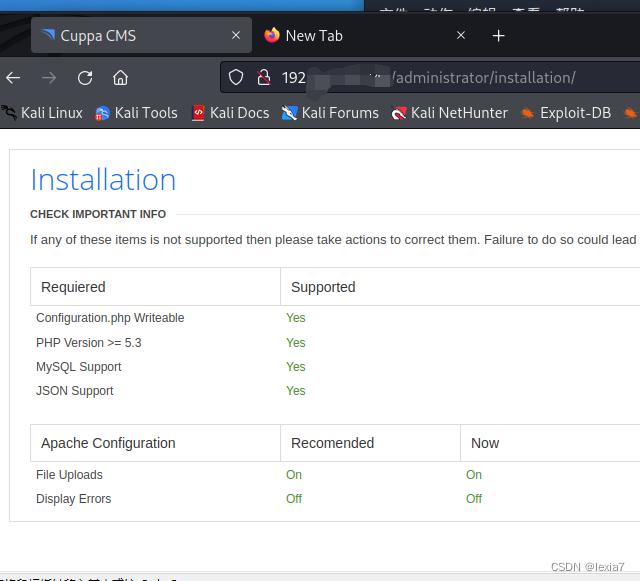Close the New Tab tab
640x581 pixels.
point(461,36)
